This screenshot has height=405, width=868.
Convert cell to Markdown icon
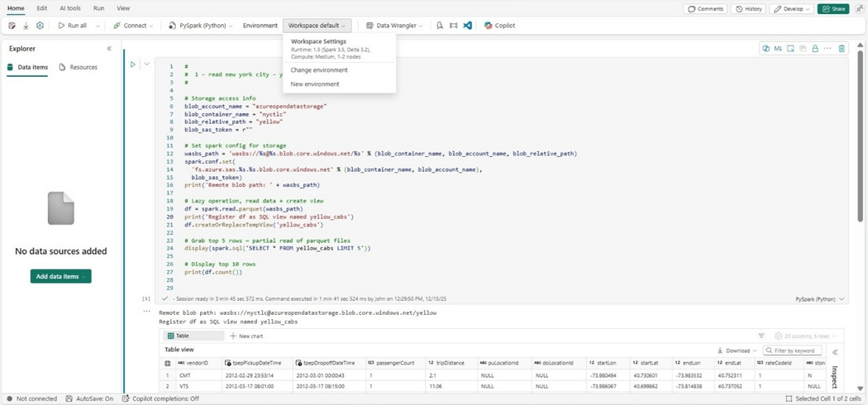(x=778, y=49)
